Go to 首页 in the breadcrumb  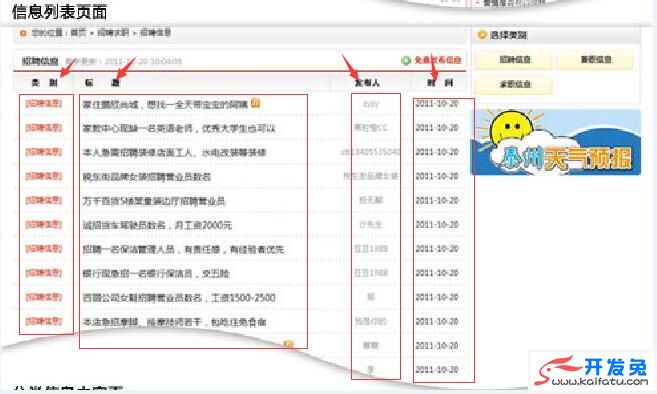coord(78,33)
